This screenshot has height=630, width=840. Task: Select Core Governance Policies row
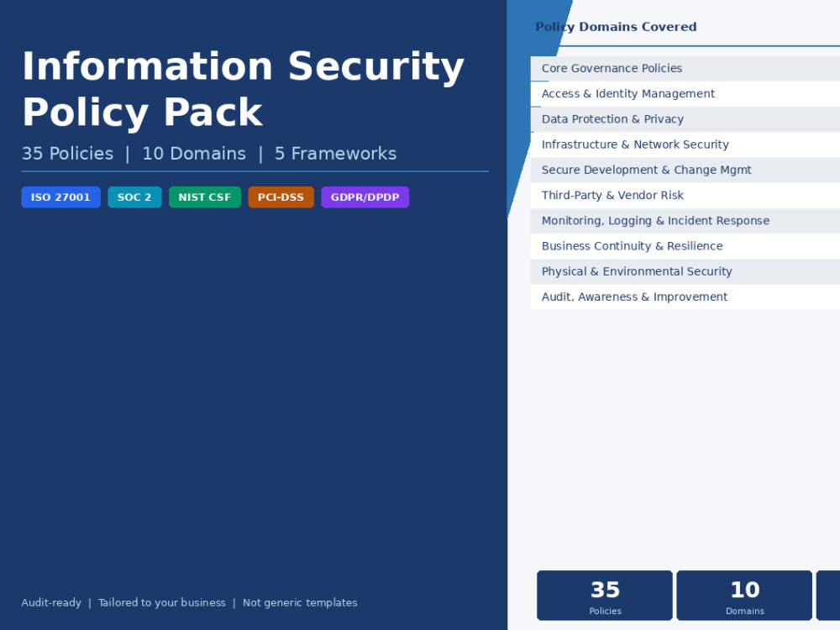click(685, 69)
